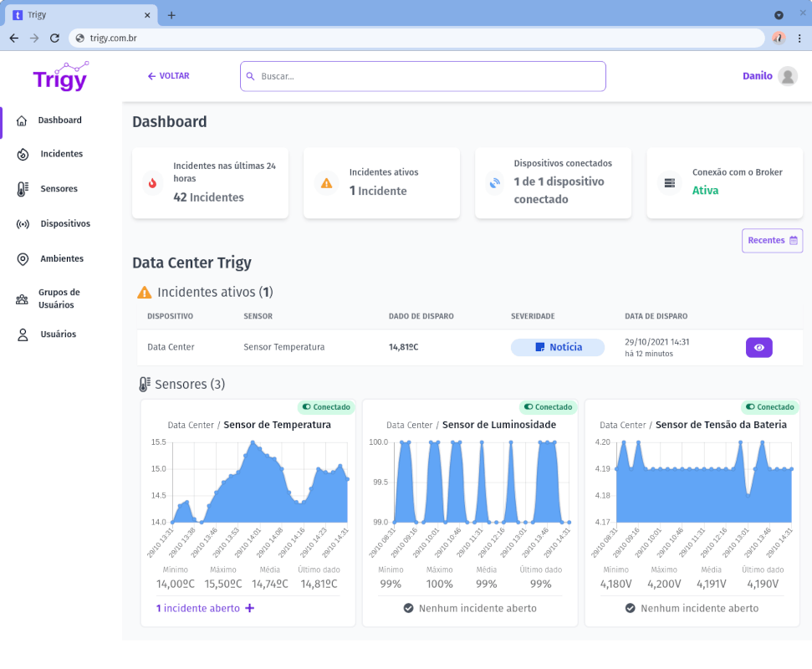Click the Notícia severity badge

coord(558,347)
